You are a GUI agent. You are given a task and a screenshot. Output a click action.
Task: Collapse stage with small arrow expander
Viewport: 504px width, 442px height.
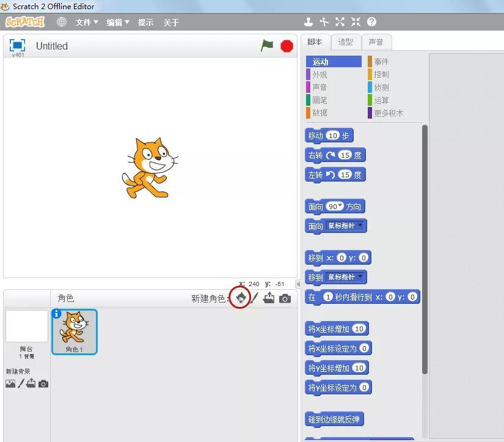pos(298,284)
